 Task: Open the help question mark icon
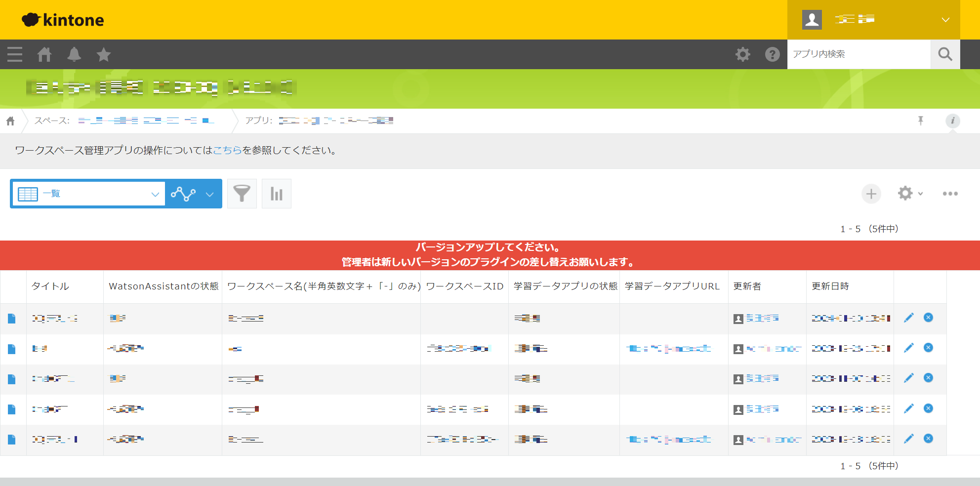point(772,54)
